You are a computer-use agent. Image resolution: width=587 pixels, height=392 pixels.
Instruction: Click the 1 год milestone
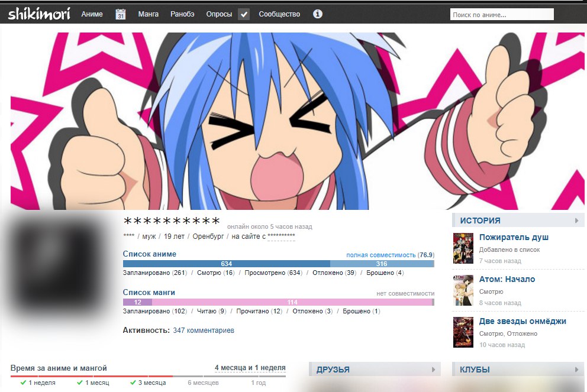(x=259, y=383)
